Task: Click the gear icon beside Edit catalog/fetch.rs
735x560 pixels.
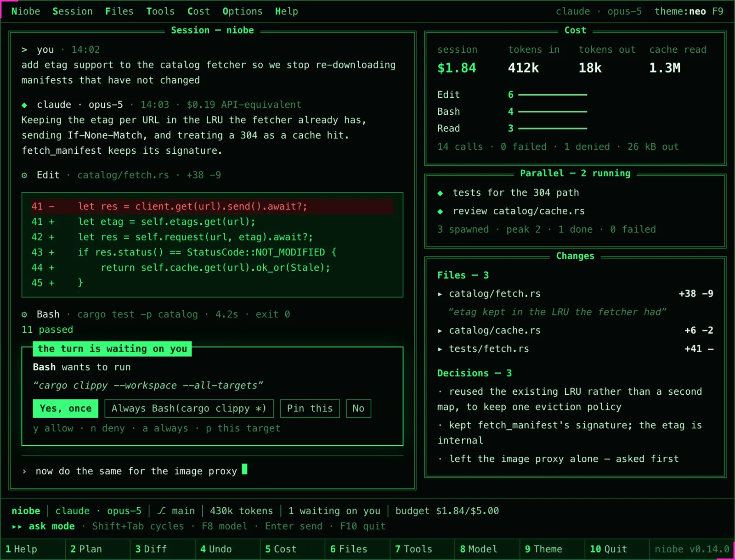Action: click(x=24, y=175)
